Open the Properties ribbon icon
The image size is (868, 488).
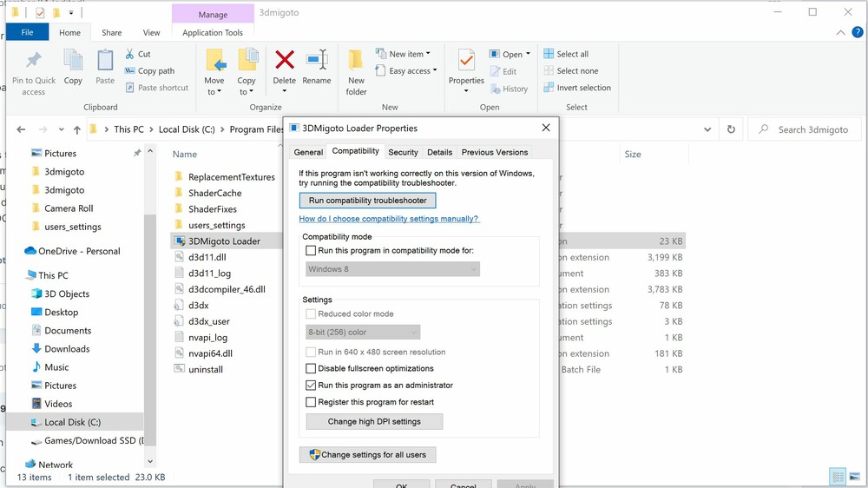(x=466, y=61)
